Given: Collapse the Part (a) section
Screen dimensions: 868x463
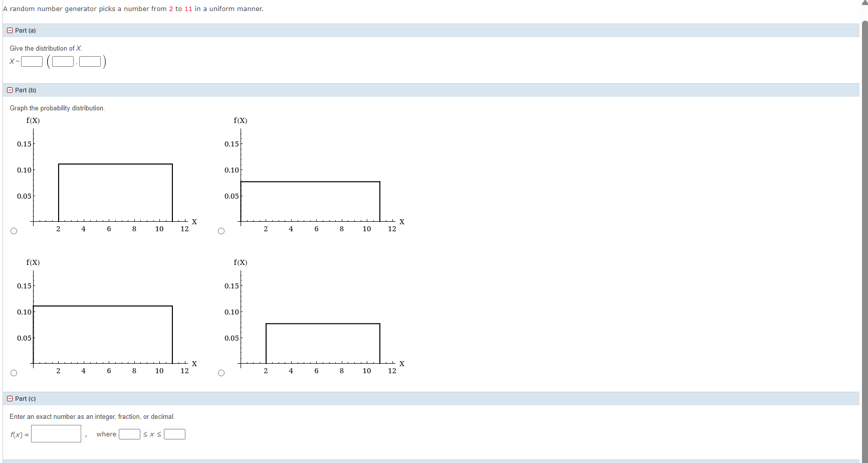Looking at the screenshot, I should pyautogui.click(x=10, y=31).
